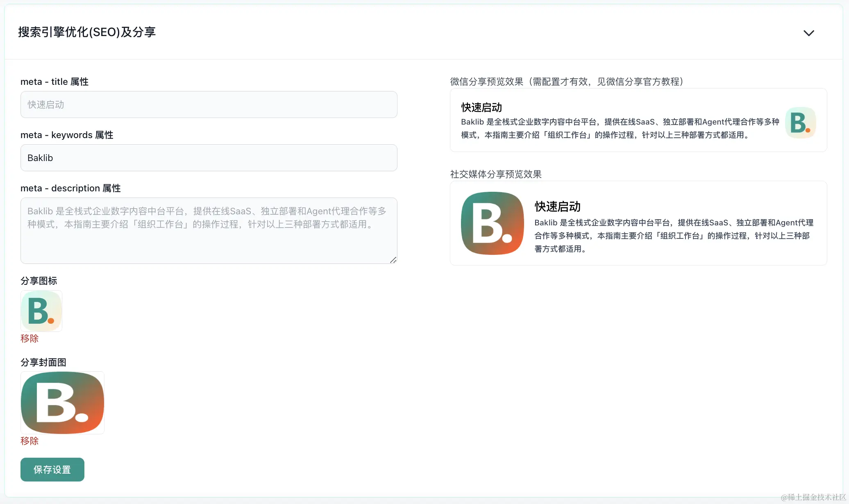Click the textarea resize handle corner
Image resolution: width=849 pixels, height=504 pixels.
(x=393, y=260)
